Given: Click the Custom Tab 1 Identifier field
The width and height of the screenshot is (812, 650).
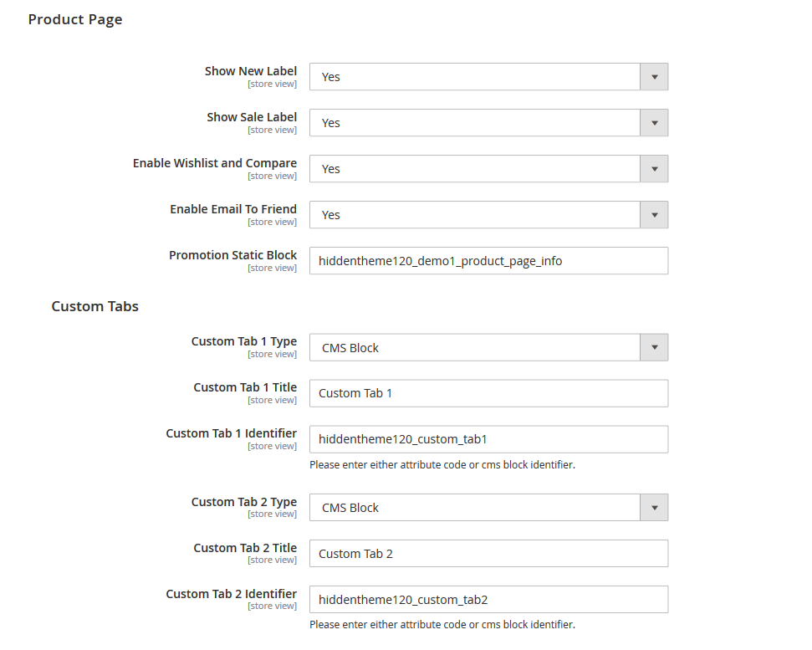Looking at the screenshot, I should [x=488, y=438].
